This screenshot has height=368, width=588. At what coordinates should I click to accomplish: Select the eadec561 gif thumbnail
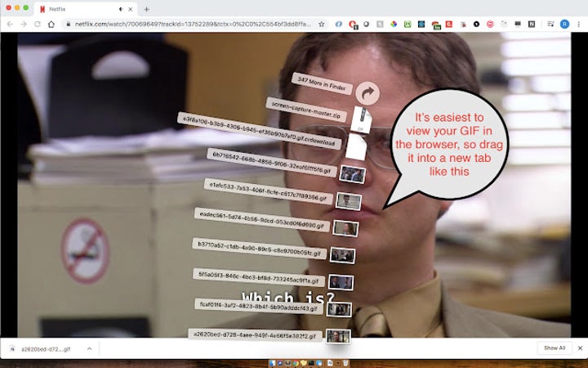(345, 228)
